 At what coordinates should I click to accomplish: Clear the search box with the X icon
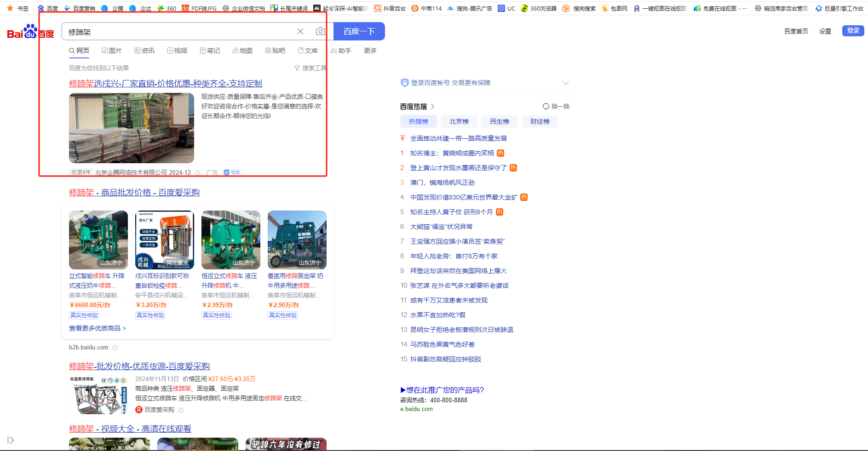300,31
